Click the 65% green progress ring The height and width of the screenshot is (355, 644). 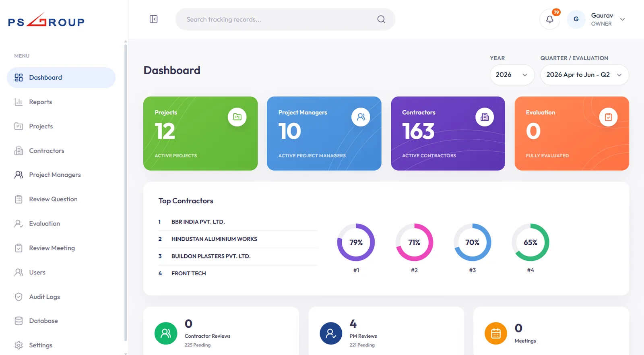click(530, 242)
